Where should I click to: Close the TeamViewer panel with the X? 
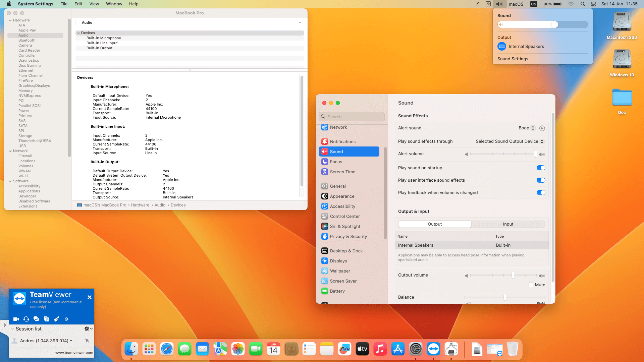coord(90,297)
